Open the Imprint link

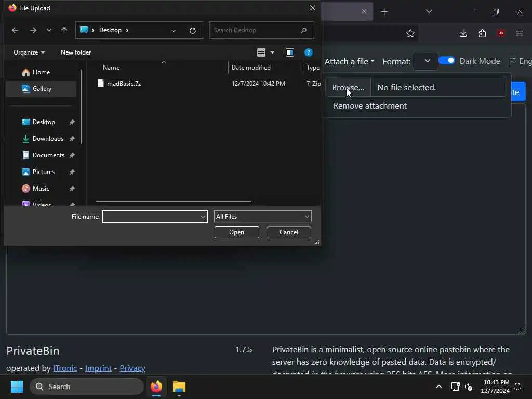[98, 368]
